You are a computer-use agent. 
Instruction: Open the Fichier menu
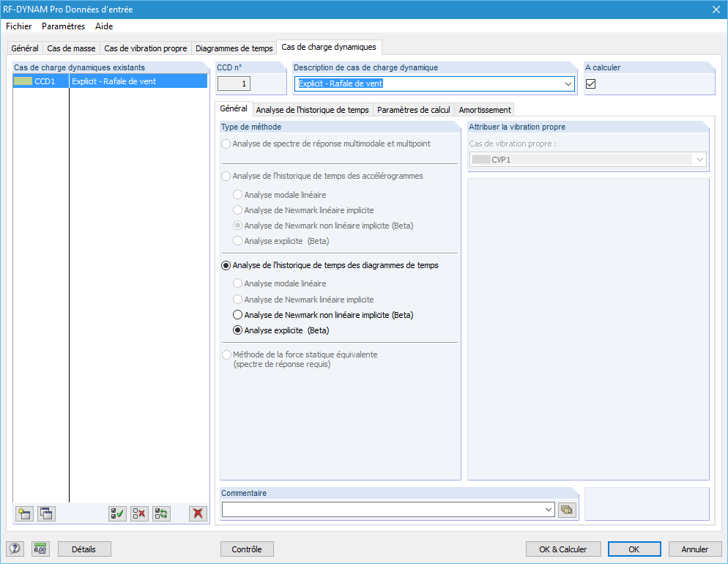(18, 26)
